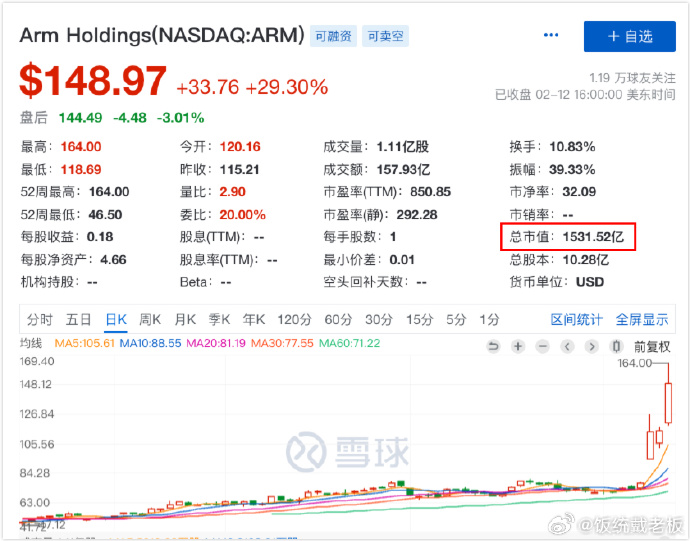The image size is (690, 541).
Task: Zoom in chart with plus icon
Action: tap(518, 347)
